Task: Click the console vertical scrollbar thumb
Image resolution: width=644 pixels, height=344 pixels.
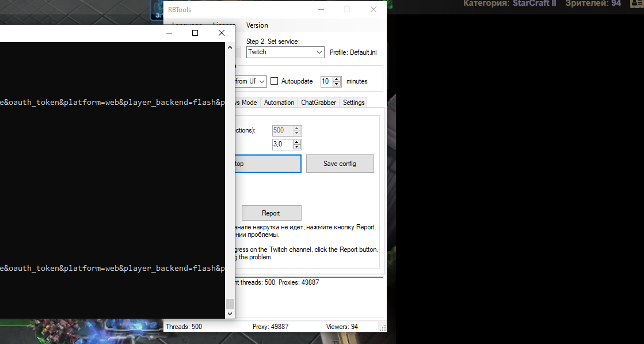Action: coord(230,304)
